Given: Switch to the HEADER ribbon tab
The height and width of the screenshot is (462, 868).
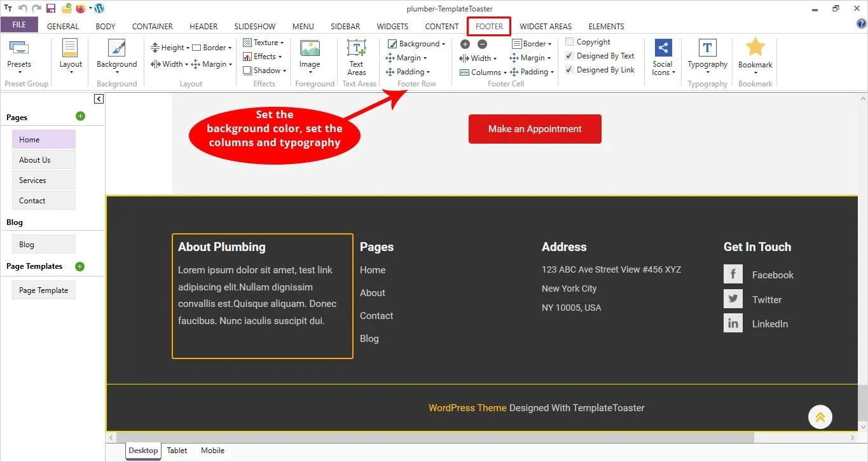Looking at the screenshot, I should [x=203, y=26].
